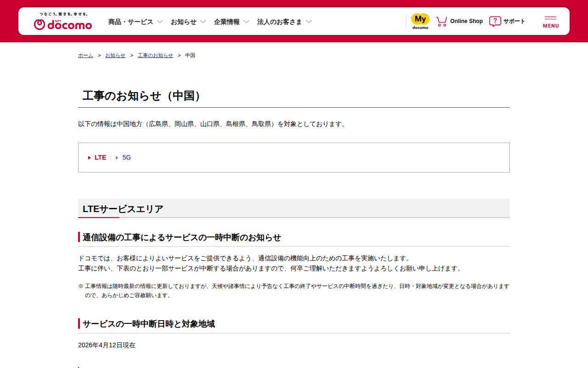Click the NTT docomo logo
Screen dimensions: 588x368
(63, 24)
